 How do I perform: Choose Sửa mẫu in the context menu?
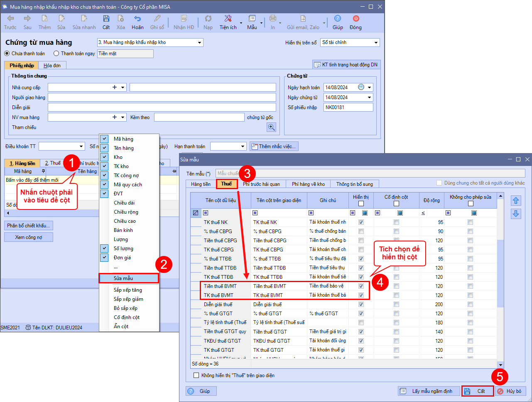pyautogui.click(x=129, y=278)
